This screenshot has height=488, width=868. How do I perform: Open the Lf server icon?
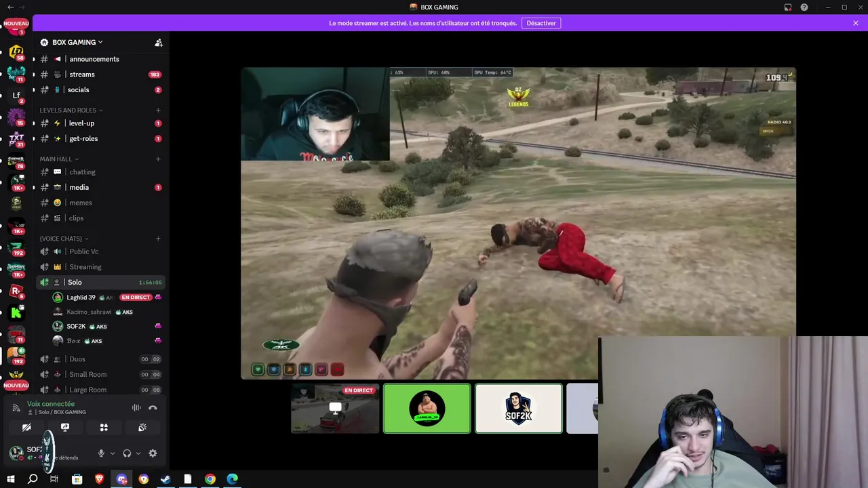(16, 95)
